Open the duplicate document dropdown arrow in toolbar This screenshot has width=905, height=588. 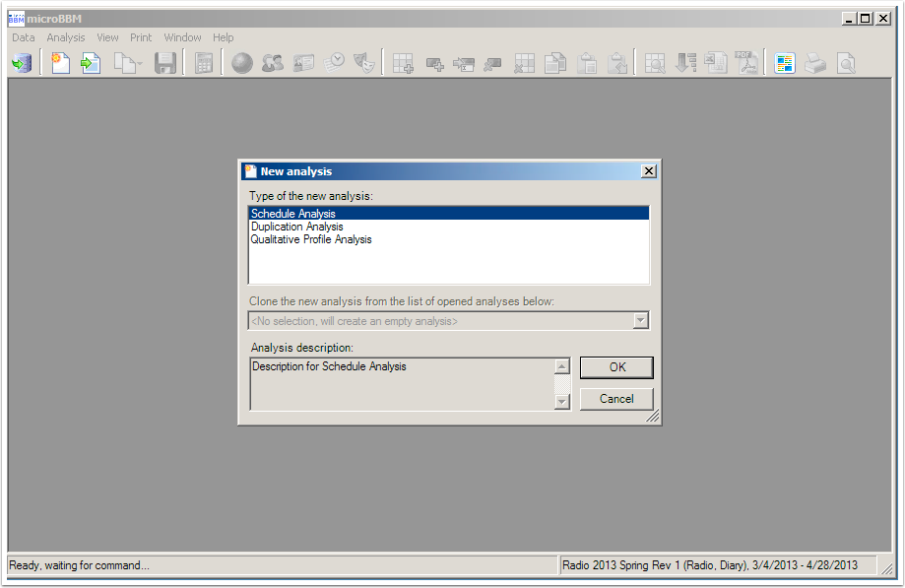coord(139,64)
